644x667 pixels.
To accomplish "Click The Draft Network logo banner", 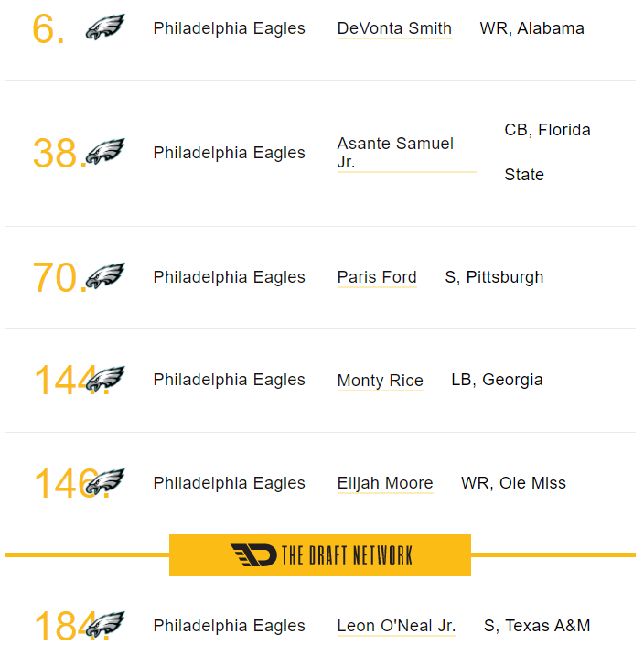I will click(x=320, y=554).
